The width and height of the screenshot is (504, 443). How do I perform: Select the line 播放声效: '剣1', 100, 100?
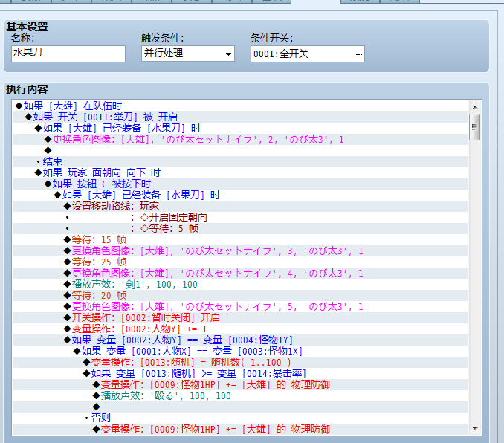coord(240,284)
